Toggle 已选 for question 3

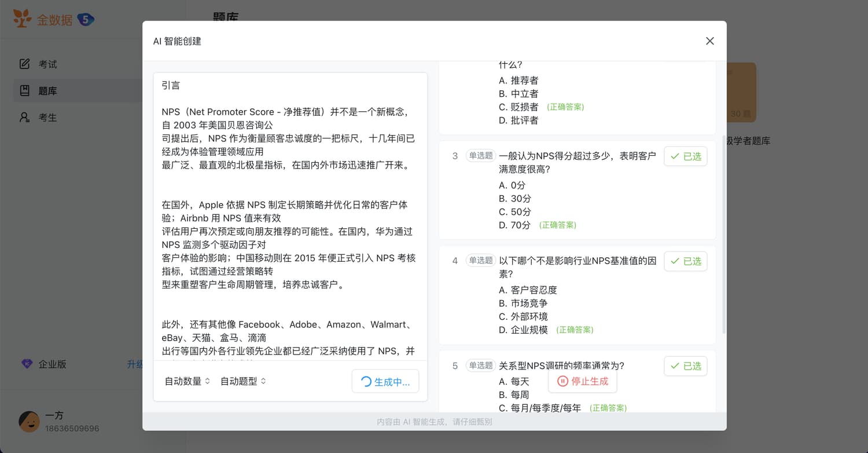tap(685, 156)
